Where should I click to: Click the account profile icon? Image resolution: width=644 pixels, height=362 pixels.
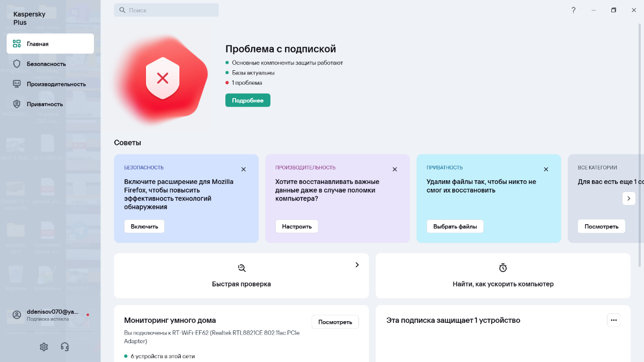17,315
